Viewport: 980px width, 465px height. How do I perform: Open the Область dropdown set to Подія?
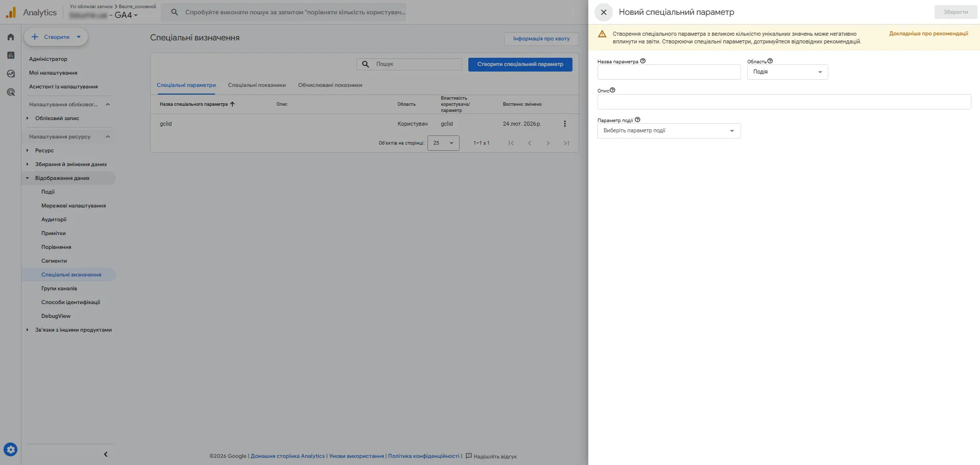pyautogui.click(x=787, y=72)
